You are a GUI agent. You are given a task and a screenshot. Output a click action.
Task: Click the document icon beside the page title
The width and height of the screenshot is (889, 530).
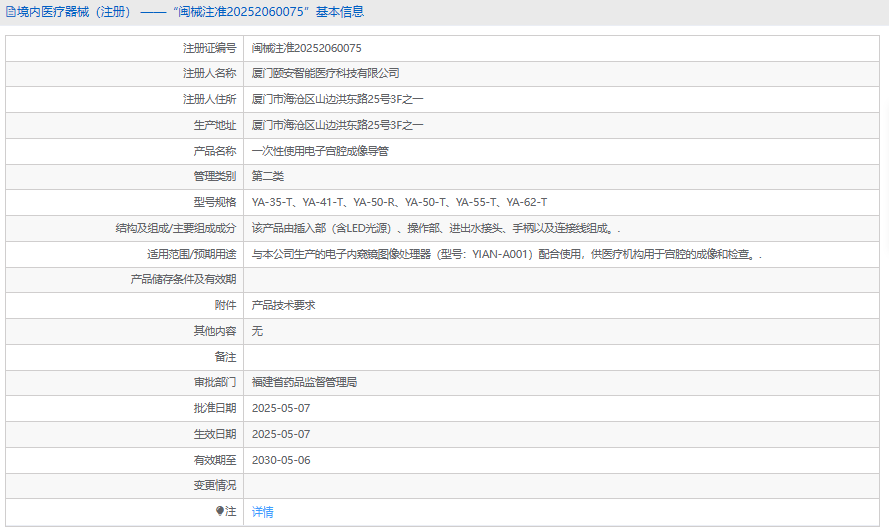tap(10, 12)
